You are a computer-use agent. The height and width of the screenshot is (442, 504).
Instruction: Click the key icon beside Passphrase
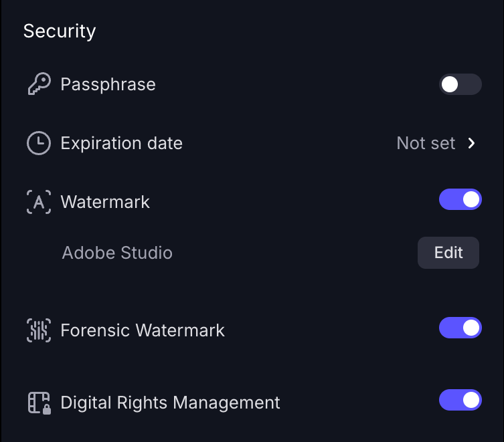[38, 85]
